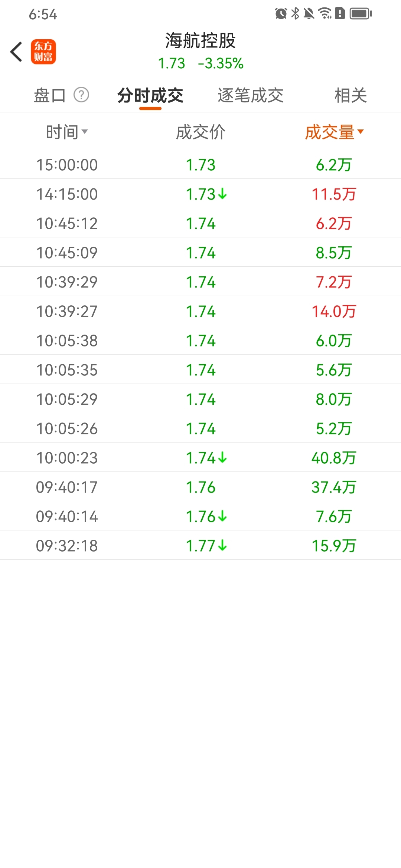Viewport: 401px width, 868px height.
Task: Tap the 09:32:18 trade row
Action: (200, 546)
